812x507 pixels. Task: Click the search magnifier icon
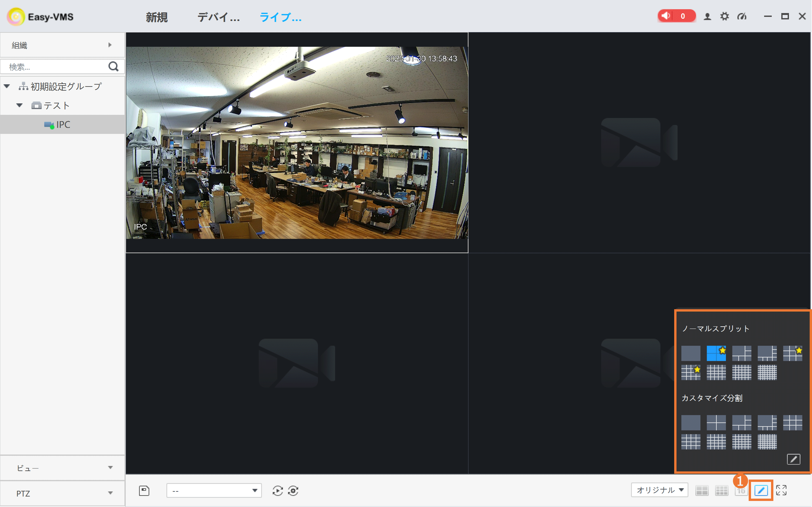pos(114,66)
